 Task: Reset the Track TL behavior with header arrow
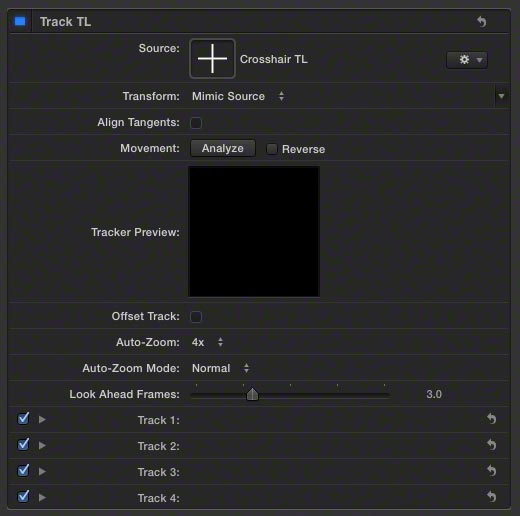(481, 22)
